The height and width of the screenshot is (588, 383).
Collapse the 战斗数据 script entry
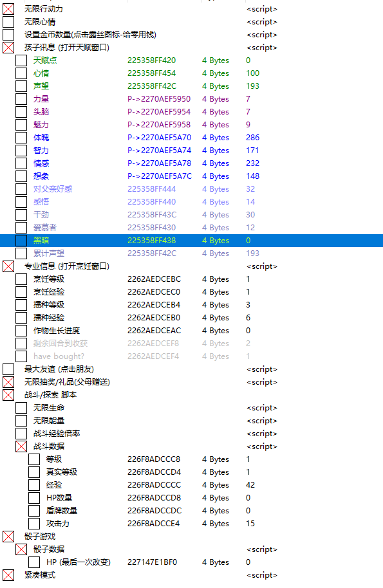click(x=21, y=446)
